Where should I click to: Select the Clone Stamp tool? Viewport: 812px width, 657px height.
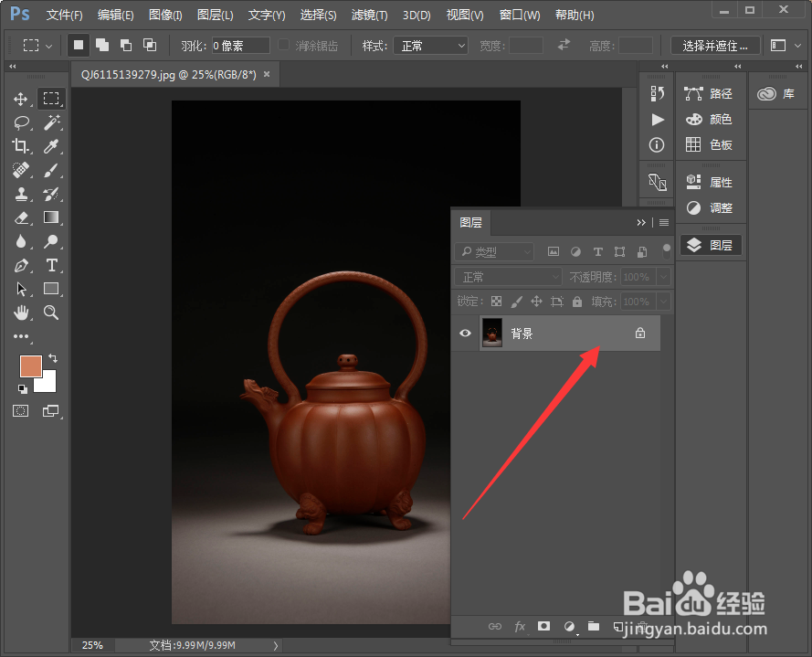tap(21, 195)
